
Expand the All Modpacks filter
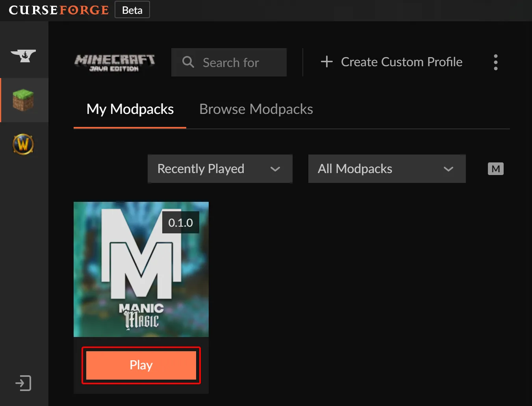(x=387, y=169)
